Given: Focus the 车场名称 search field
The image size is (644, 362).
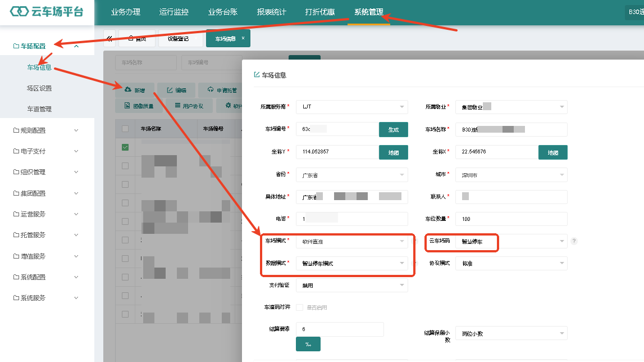Looking at the screenshot, I should (146, 62).
